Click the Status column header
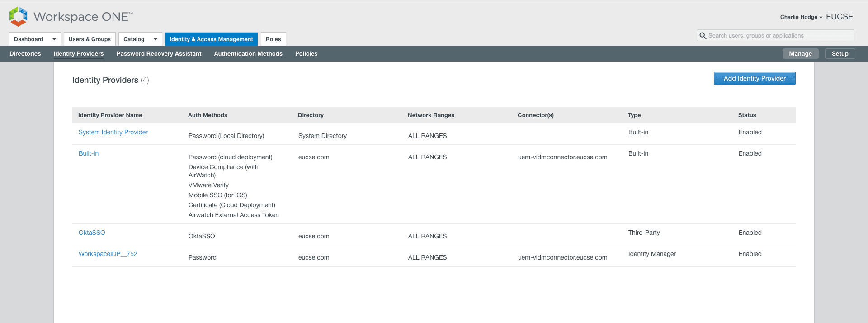 tap(747, 115)
